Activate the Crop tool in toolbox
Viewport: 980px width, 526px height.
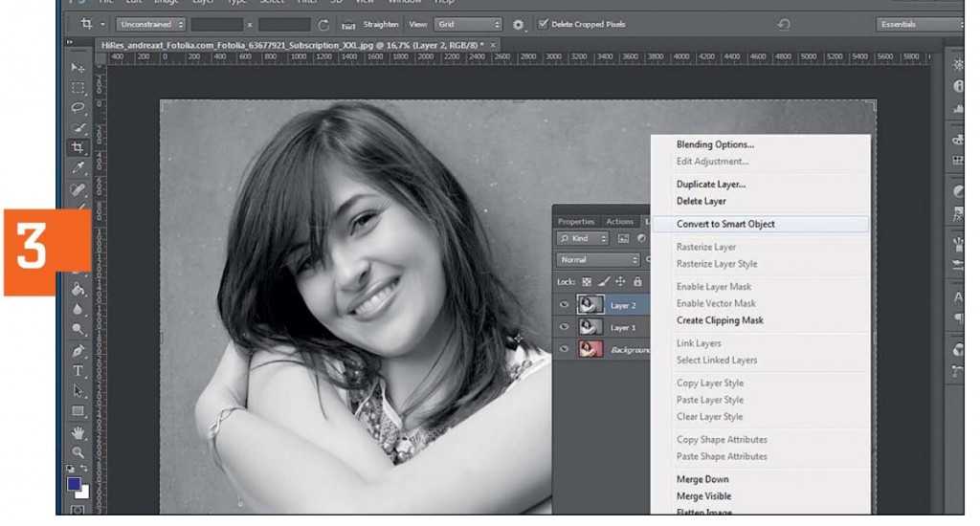[78, 147]
